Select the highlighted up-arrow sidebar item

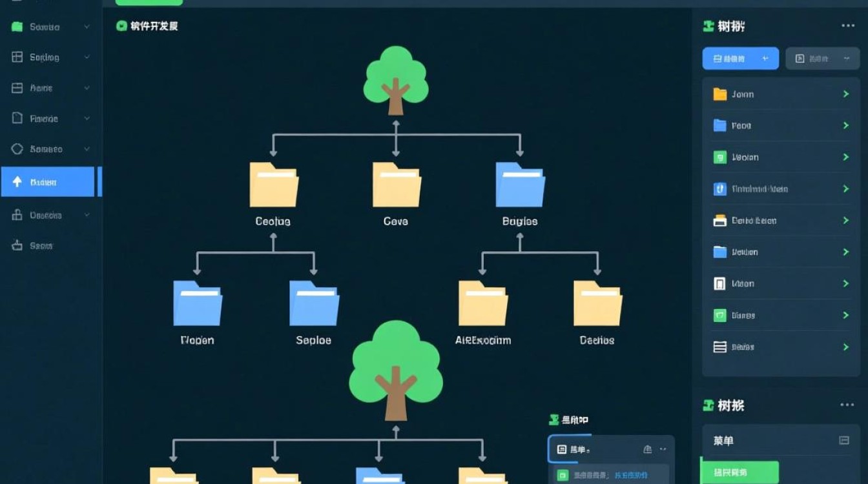tap(47, 182)
